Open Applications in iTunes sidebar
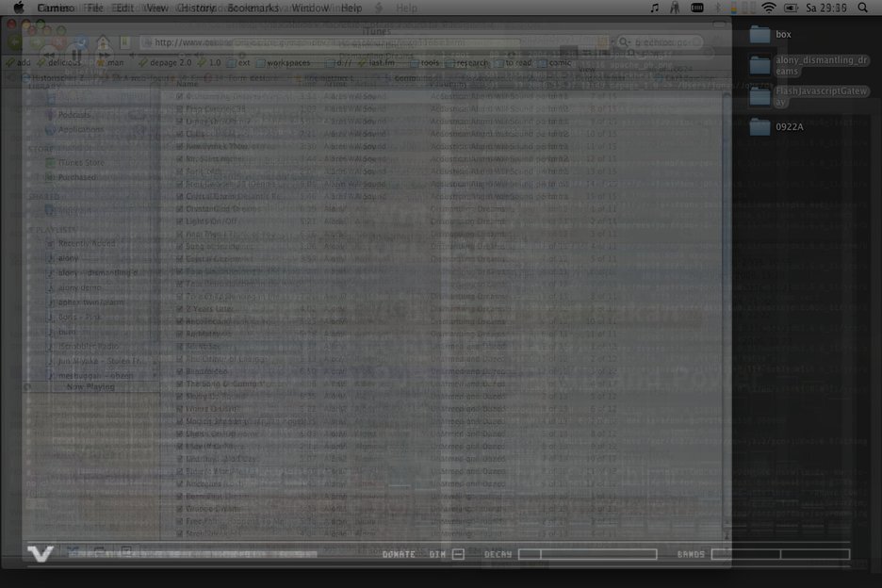Image resolution: width=882 pixels, height=588 pixels. click(x=74, y=129)
